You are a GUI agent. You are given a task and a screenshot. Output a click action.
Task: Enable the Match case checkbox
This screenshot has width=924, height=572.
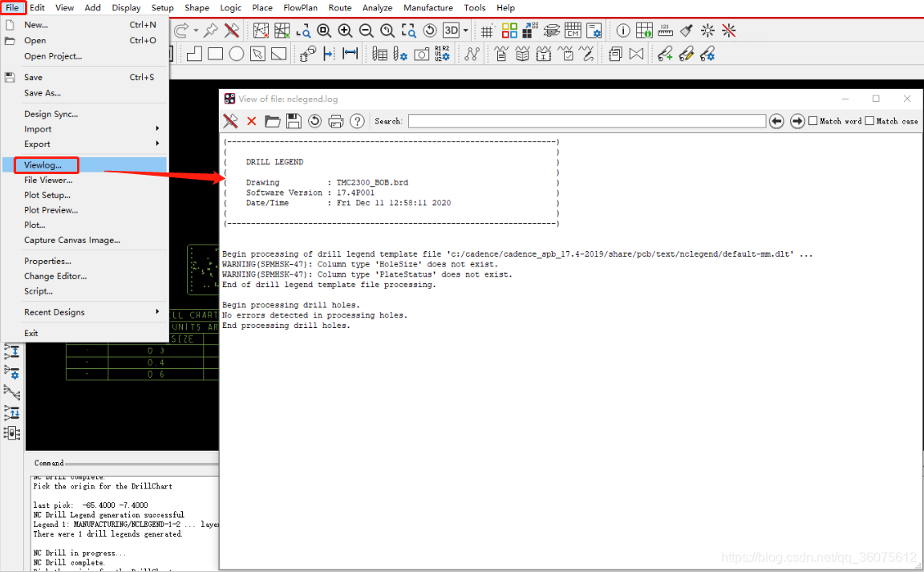(x=869, y=121)
